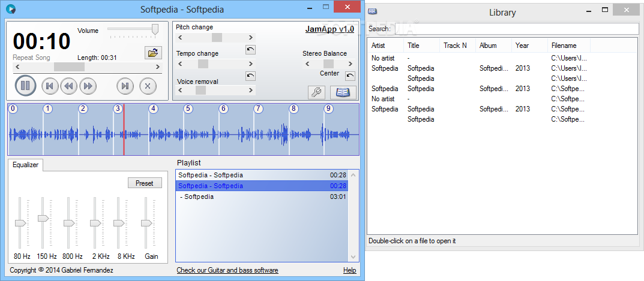Sort library by Album column
The image size is (644, 281).
494,46
